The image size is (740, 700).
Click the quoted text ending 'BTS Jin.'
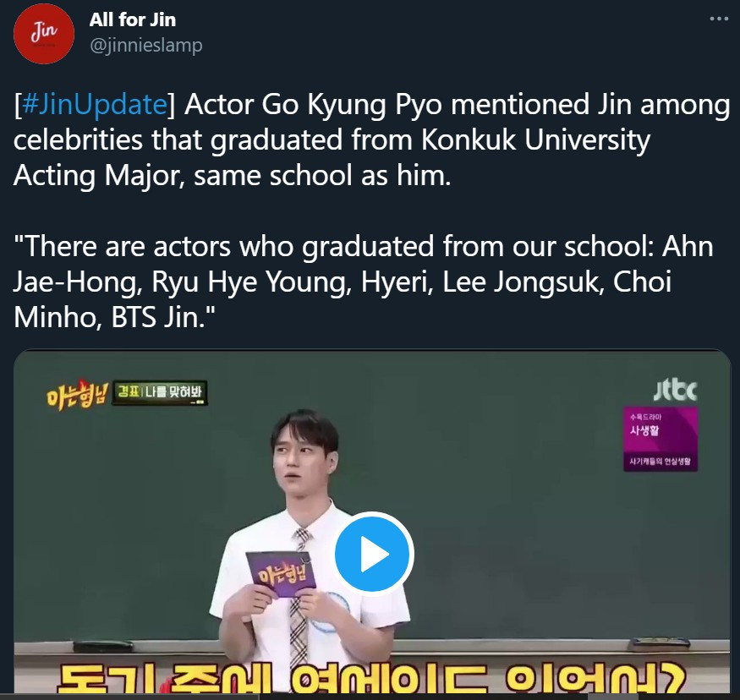364,282
